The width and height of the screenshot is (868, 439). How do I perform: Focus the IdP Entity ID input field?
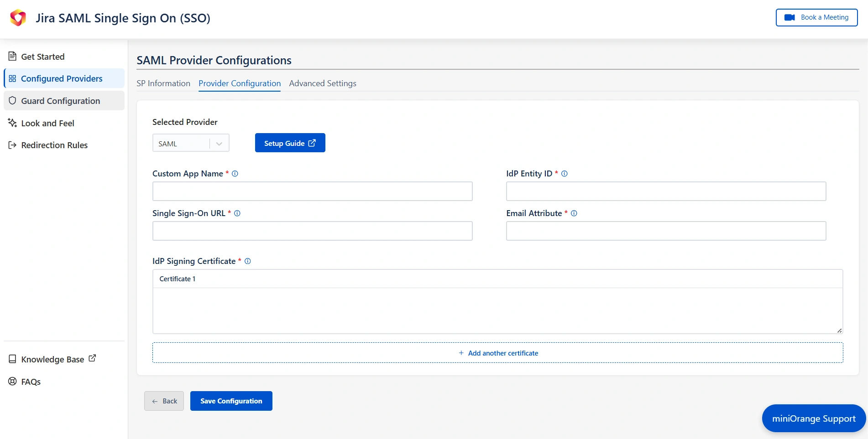(666, 191)
